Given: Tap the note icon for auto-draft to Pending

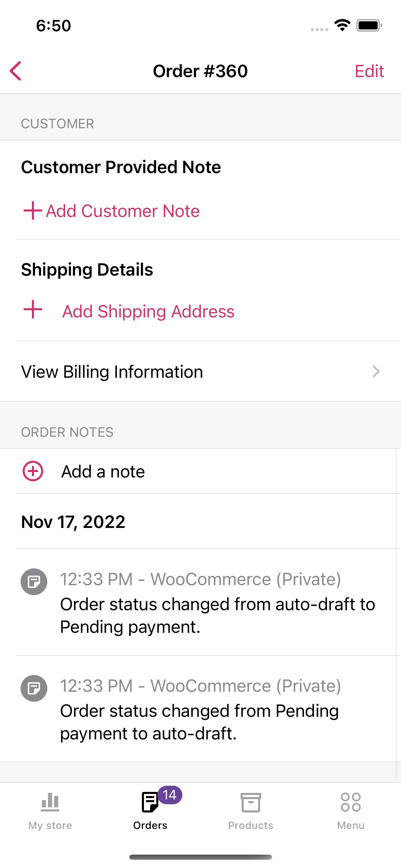Looking at the screenshot, I should [34, 581].
